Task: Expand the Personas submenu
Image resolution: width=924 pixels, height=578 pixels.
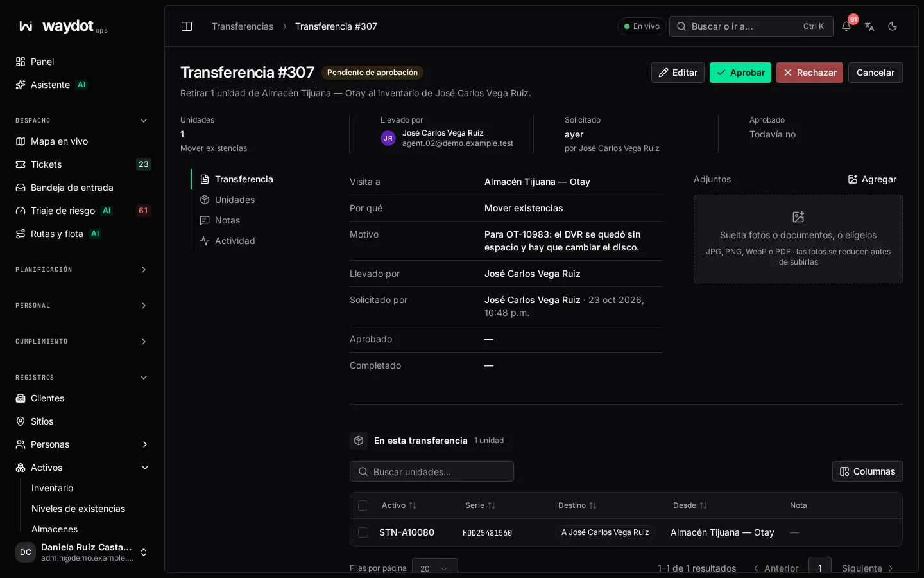Action: coord(145,444)
